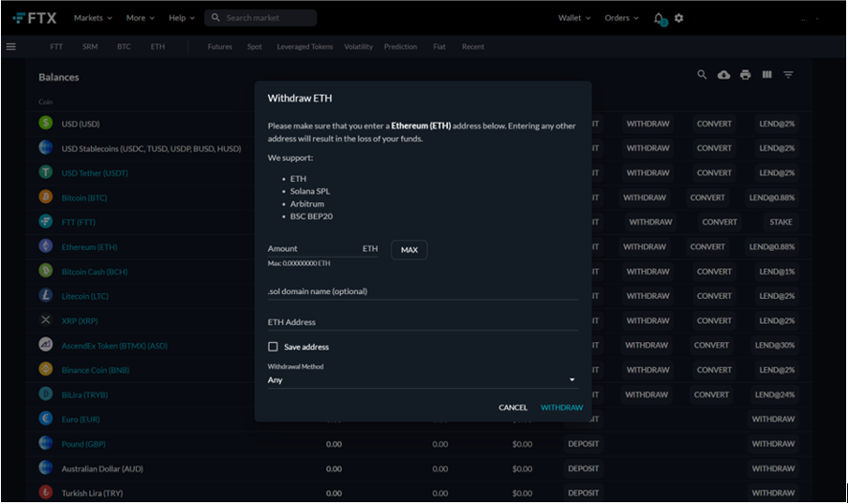Click the BiLira coin icon
Screen dimensions: 848x504
click(x=46, y=393)
